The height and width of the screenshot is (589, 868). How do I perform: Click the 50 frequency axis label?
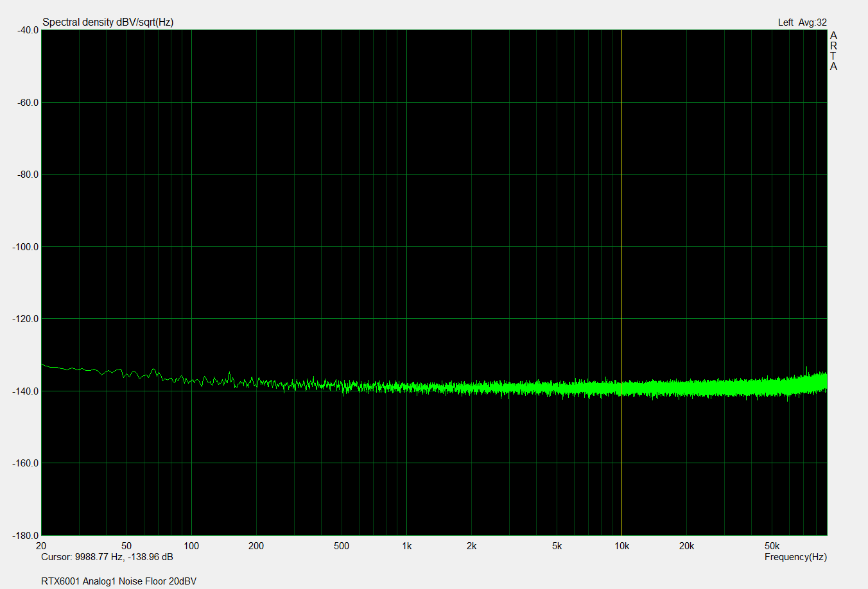(x=126, y=546)
